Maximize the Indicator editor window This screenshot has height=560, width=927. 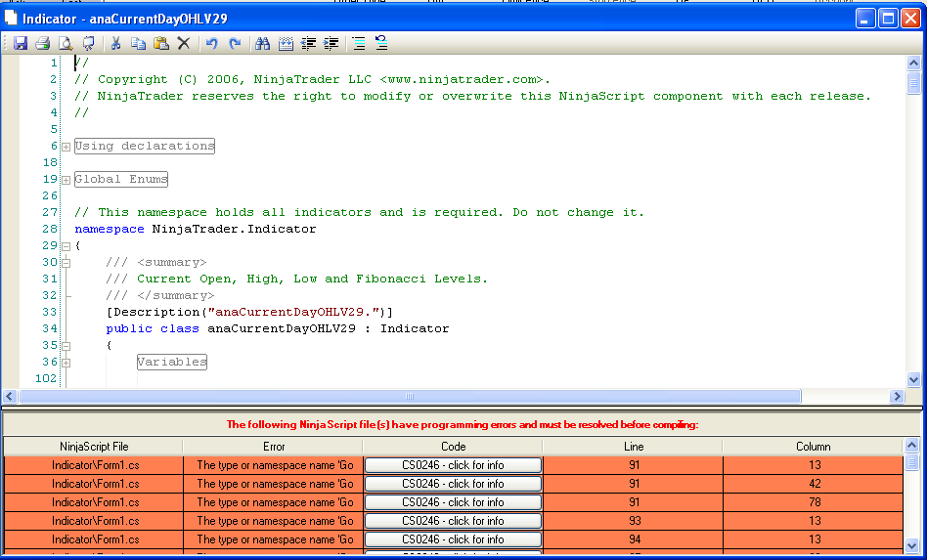click(888, 19)
